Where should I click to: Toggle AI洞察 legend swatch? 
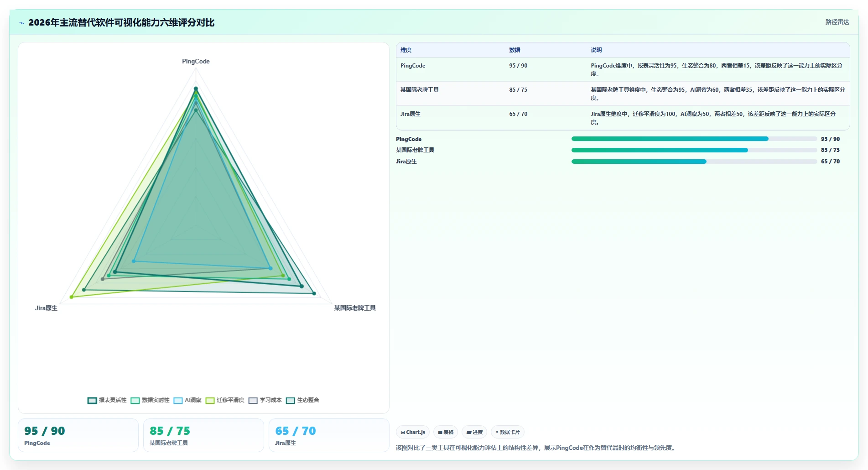coord(178,400)
